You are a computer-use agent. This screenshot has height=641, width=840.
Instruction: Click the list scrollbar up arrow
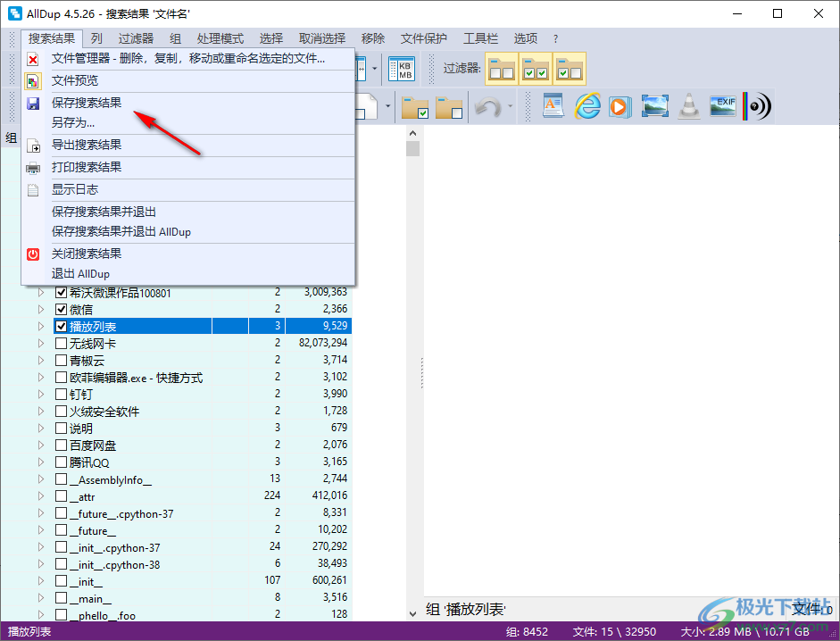[412, 133]
